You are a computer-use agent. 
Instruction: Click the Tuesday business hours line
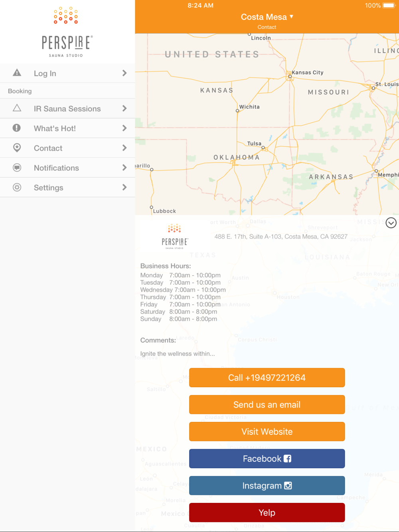tap(180, 282)
